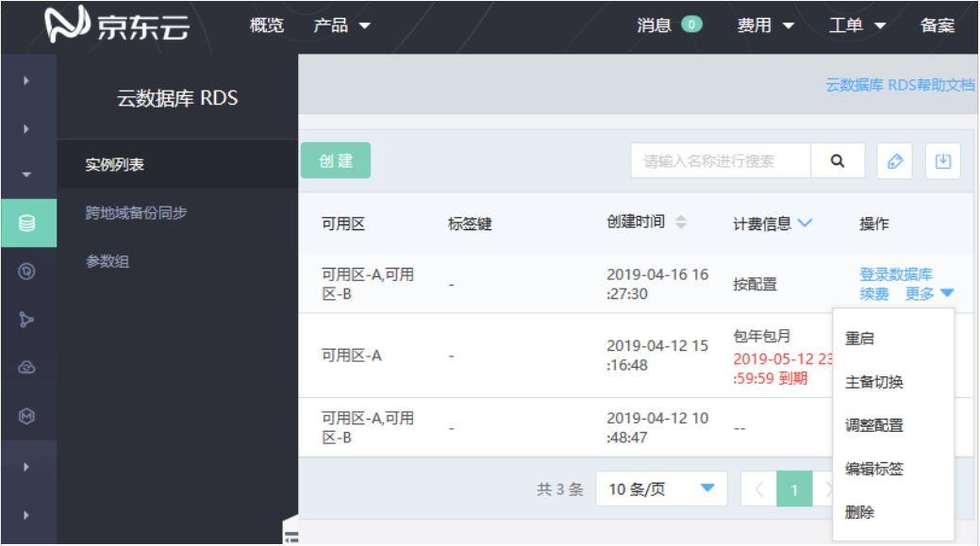Open the 概览 overview page

pyautogui.click(x=266, y=25)
